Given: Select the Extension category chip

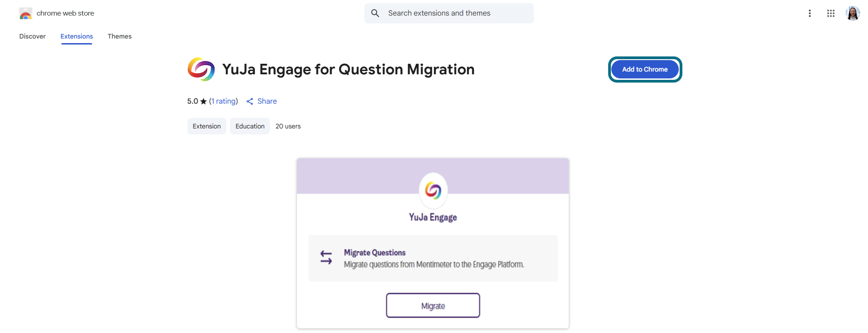Looking at the screenshot, I should [x=207, y=126].
